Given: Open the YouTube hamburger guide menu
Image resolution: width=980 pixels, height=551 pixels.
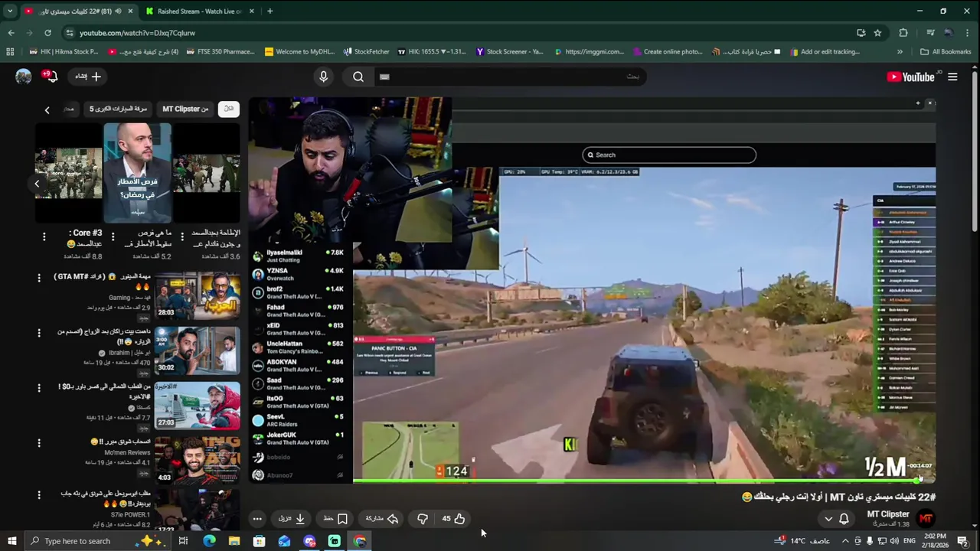Looking at the screenshot, I should (x=952, y=77).
